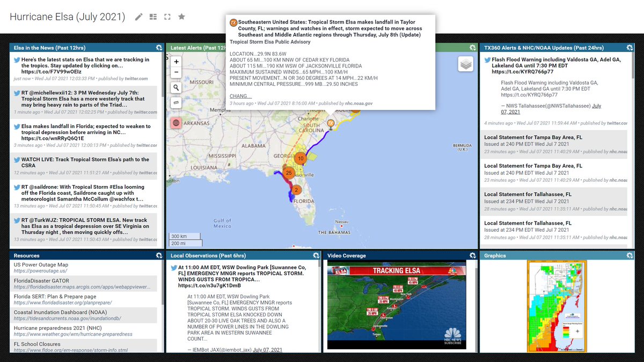Image resolution: width=644 pixels, height=362 pixels.
Task: Open settings for TX360 Alerts panel
Action: click(x=629, y=48)
